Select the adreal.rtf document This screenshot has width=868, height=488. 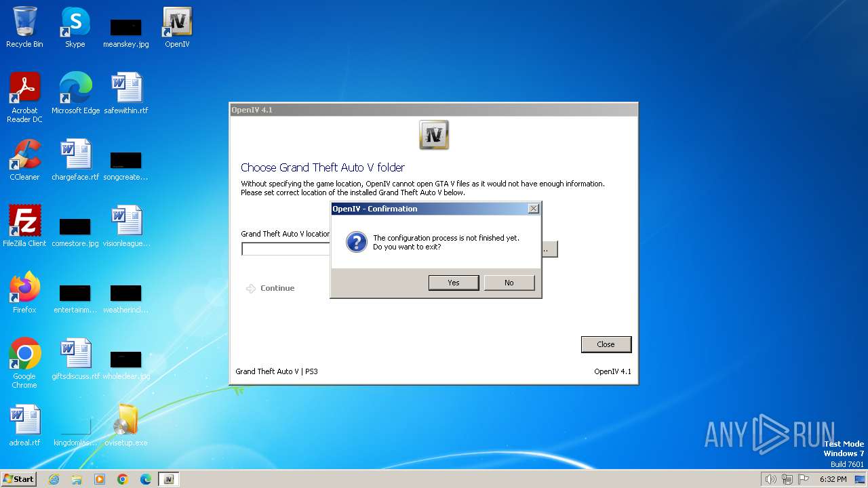tap(24, 426)
